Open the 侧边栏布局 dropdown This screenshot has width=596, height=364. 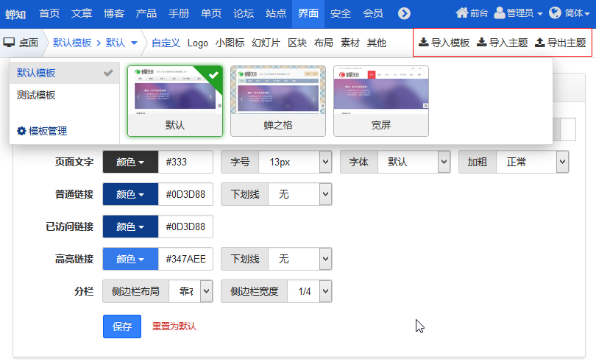pyautogui.click(x=191, y=291)
